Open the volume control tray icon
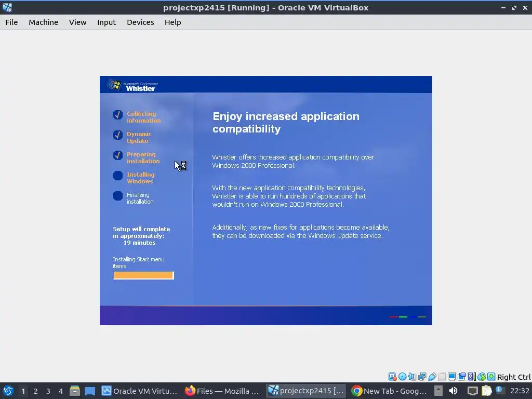This screenshot has height=399, width=532. (453, 391)
